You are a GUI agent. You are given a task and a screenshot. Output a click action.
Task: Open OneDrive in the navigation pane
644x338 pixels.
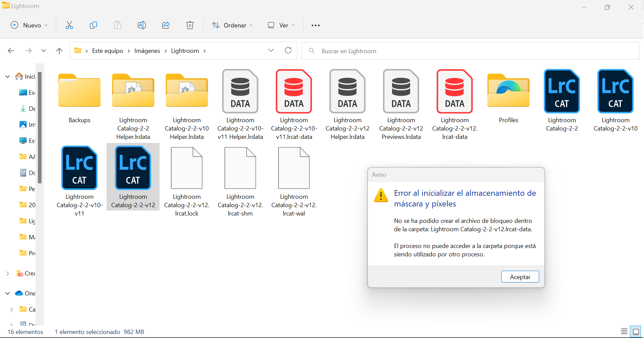pos(25,293)
